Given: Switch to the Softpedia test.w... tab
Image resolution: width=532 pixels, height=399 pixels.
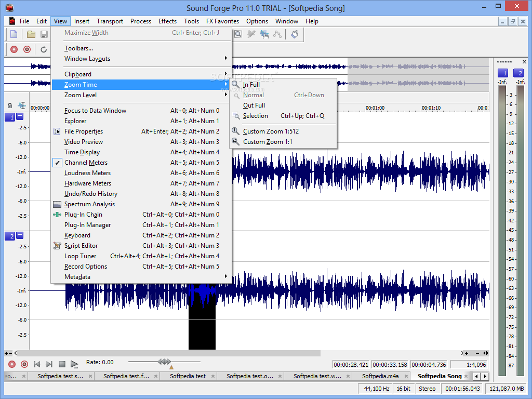Looking at the screenshot, I should coord(317,376).
